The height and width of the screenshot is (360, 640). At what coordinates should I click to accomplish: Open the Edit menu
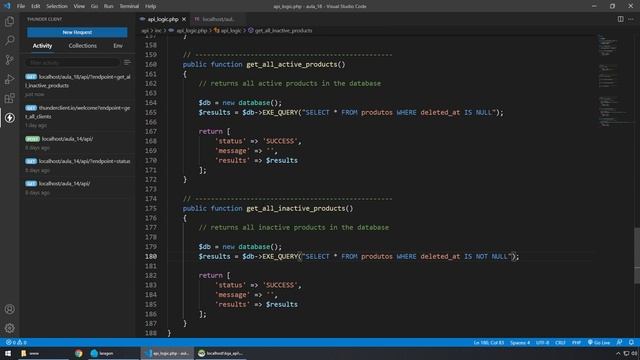[x=36, y=6]
